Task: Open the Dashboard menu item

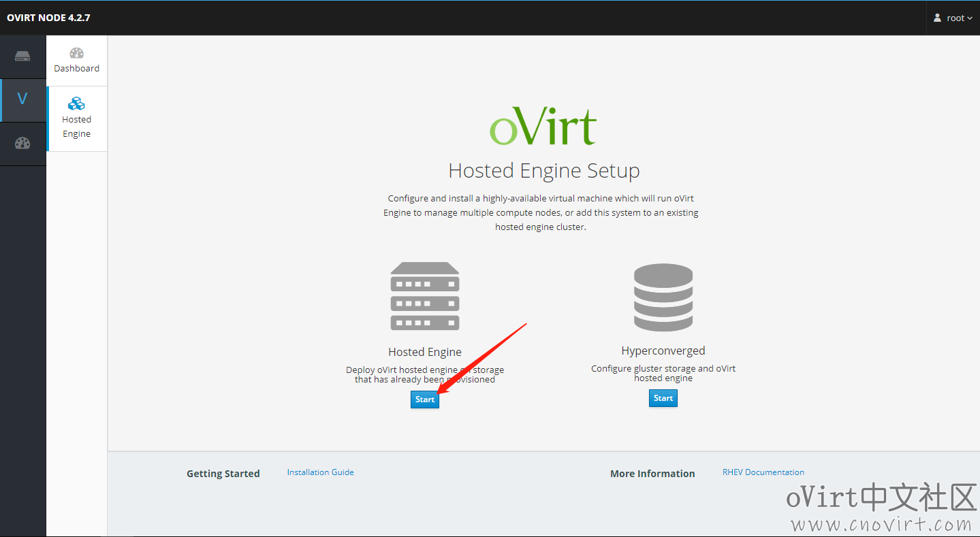Action: click(x=76, y=61)
